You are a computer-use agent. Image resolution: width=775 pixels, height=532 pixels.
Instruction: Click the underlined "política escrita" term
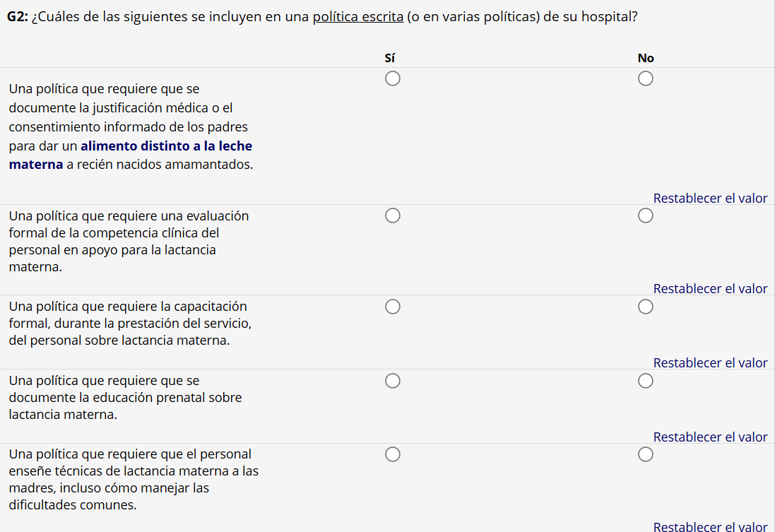click(358, 16)
